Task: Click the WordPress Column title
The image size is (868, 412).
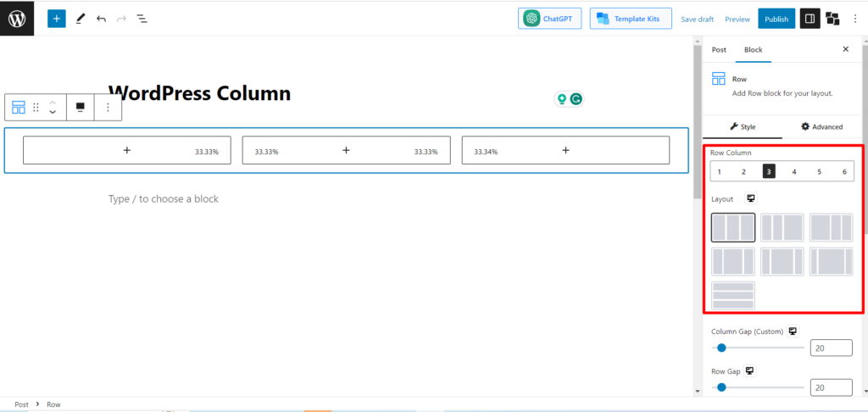Action: [x=199, y=93]
